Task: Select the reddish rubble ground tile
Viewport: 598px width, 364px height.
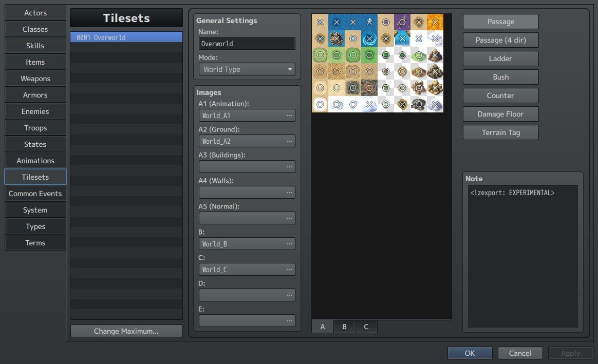Action: pos(369,88)
